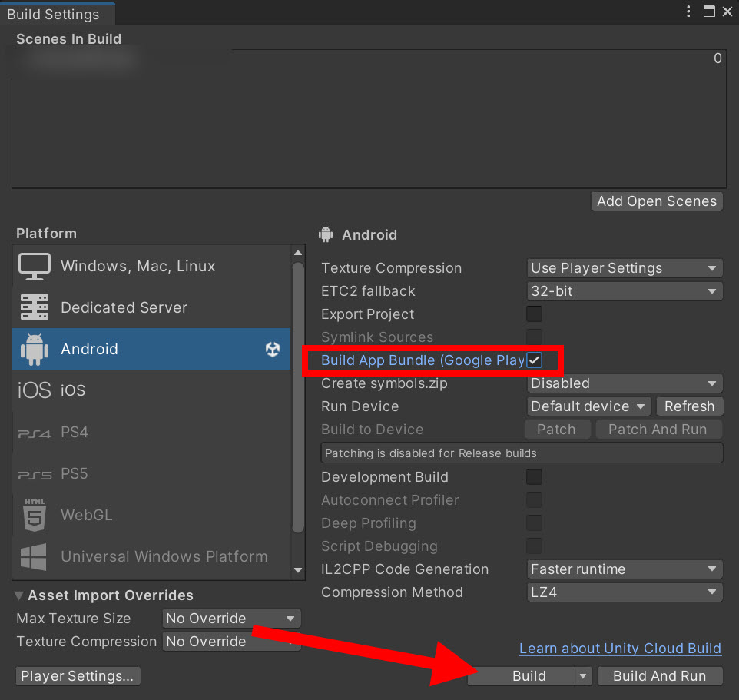Click the Scenes In Build heading
Viewport: 739px width, 700px height.
coord(69,38)
